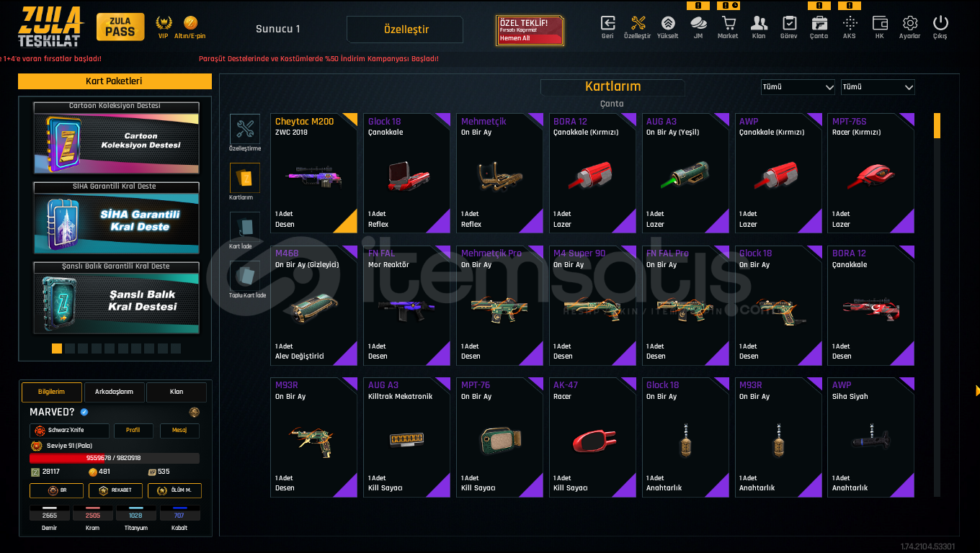Image resolution: width=980 pixels, height=553 pixels.
Task: Switch to the Arkadaşlarım tab
Action: coord(114,392)
